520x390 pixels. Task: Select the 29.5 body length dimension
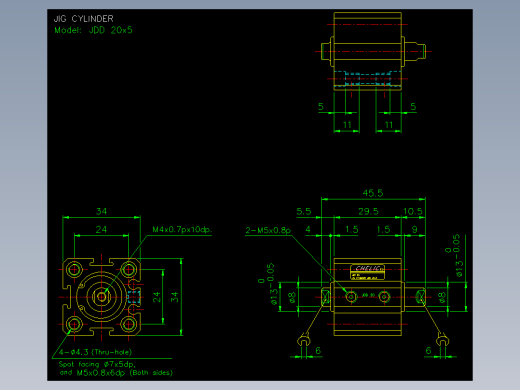[x=368, y=211]
